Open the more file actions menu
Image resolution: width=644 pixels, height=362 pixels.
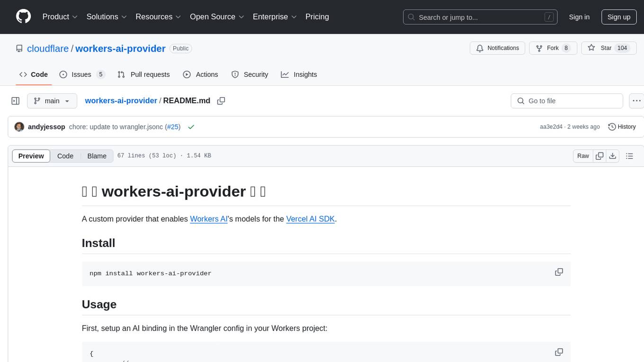click(x=636, y=101)
